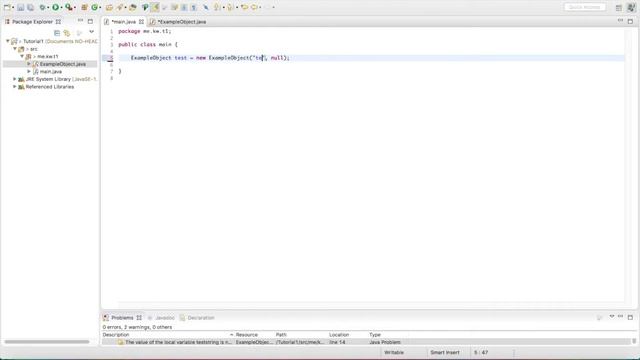Click the New file wizard toolbar icon

(7, 7)
